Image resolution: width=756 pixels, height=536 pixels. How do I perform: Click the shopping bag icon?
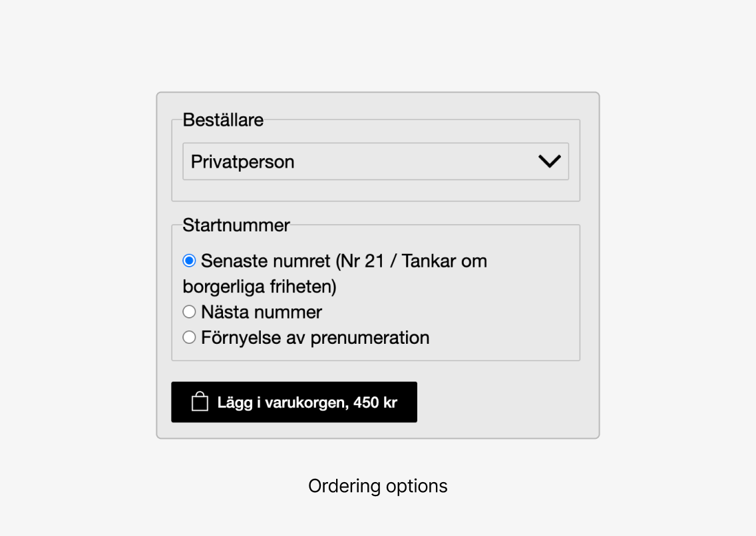[x=200, y=402]
